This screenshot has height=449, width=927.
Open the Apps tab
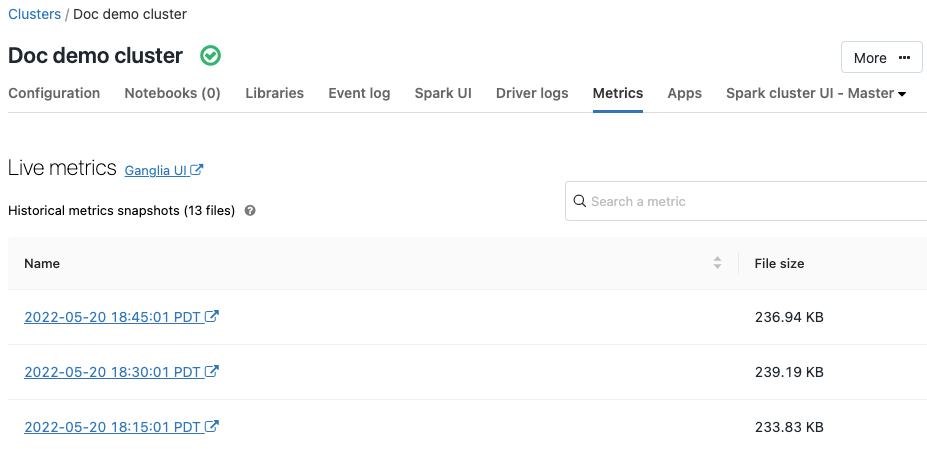(x=684, y=93)
